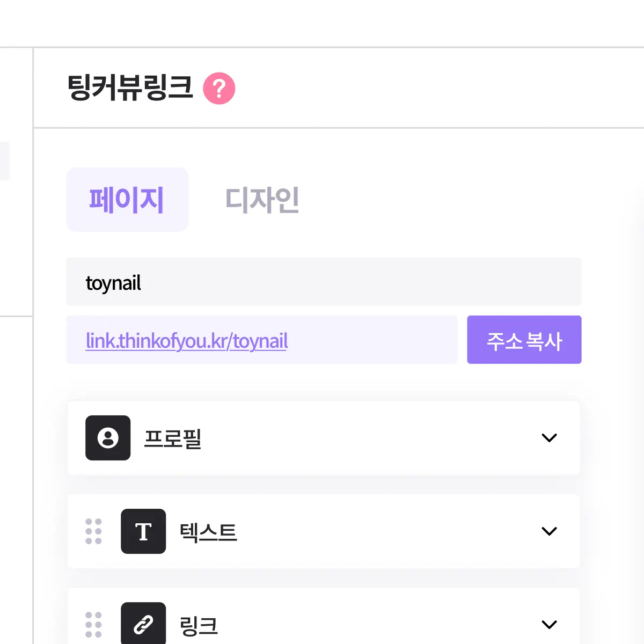Click the pink question mark help icon
Screen dimensions: 644x644
(219, 88)
